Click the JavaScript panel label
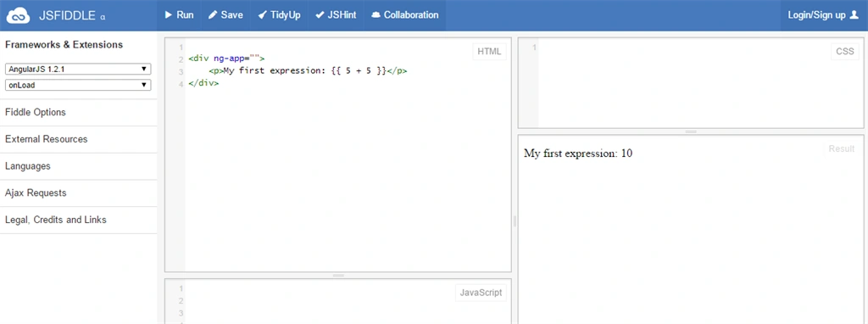 click(x=481, y=293)
